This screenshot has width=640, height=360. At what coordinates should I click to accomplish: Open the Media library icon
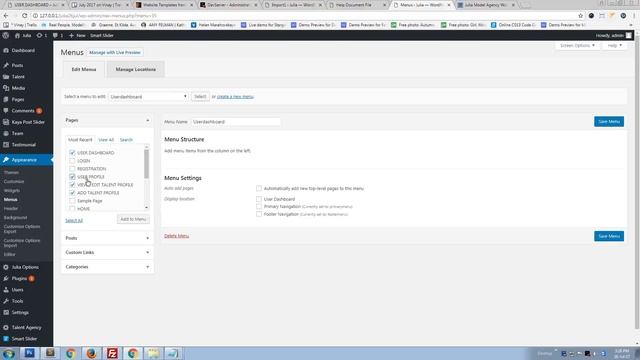pyautogui.click(x=6, y=88)
